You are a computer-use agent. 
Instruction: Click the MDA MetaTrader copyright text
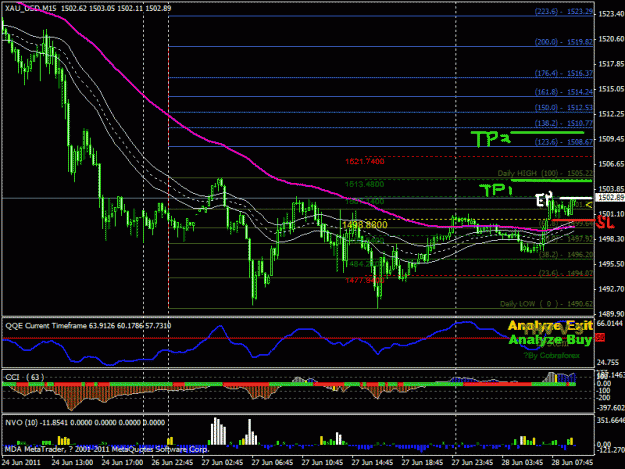point(107,449)
